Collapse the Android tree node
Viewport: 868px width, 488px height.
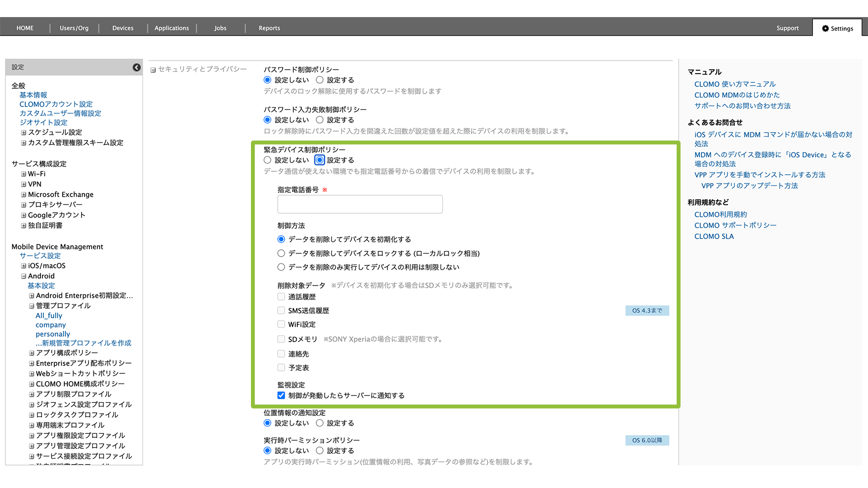coord(23,276)
